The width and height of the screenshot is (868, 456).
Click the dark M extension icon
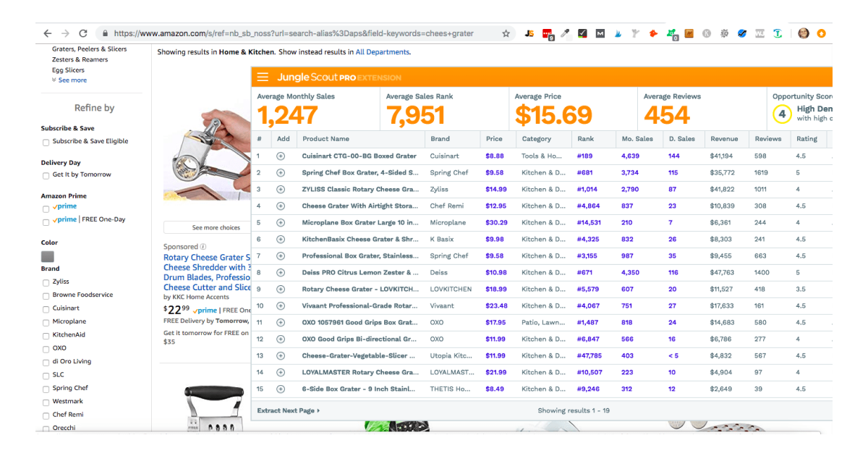coord(600,33)
